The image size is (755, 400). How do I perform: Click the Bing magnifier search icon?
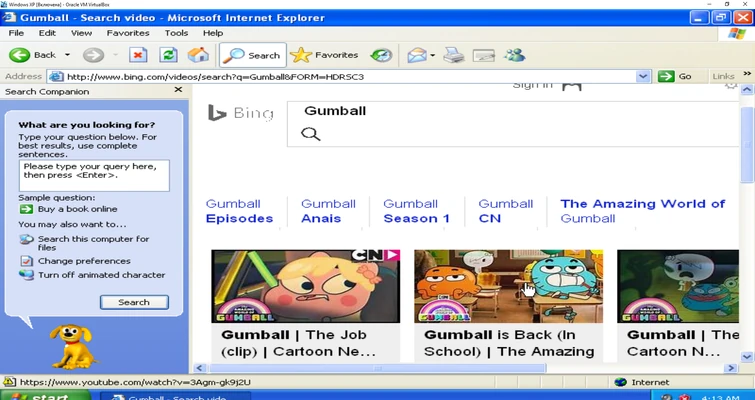311,134
